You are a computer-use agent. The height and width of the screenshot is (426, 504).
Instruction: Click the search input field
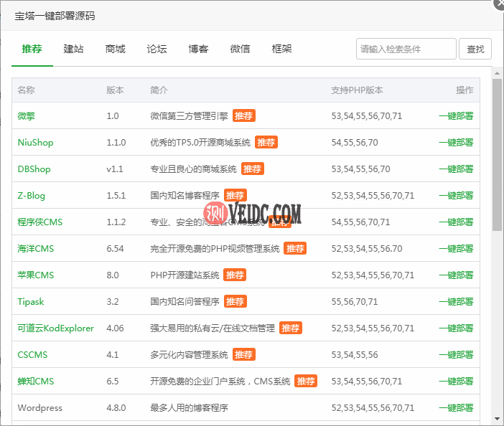406,49
